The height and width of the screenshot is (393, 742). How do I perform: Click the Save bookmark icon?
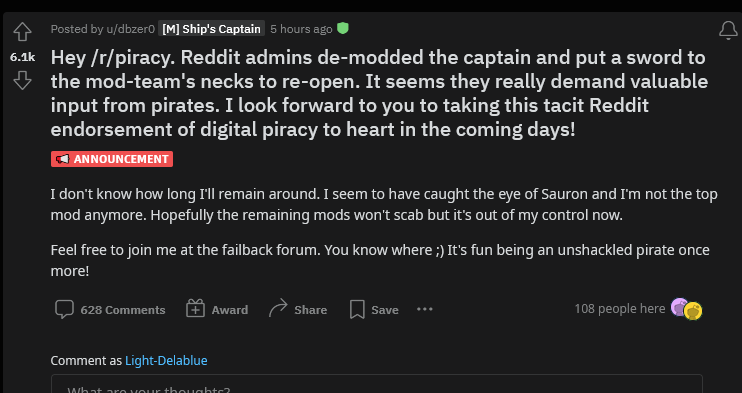pyautogui.click(x=357, y=309)
